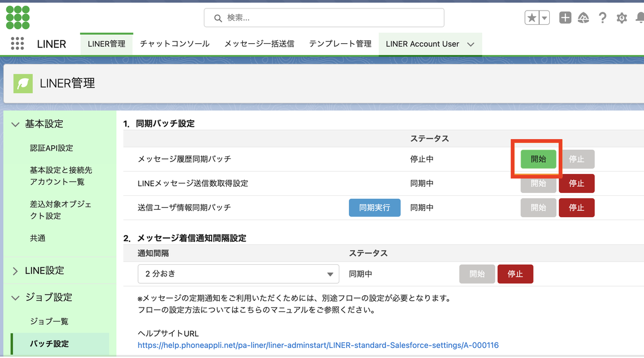Viewport: 644px width, 358px height.
Task: Switch to the LINER管理 tab
Action: (x=107, y=44)
